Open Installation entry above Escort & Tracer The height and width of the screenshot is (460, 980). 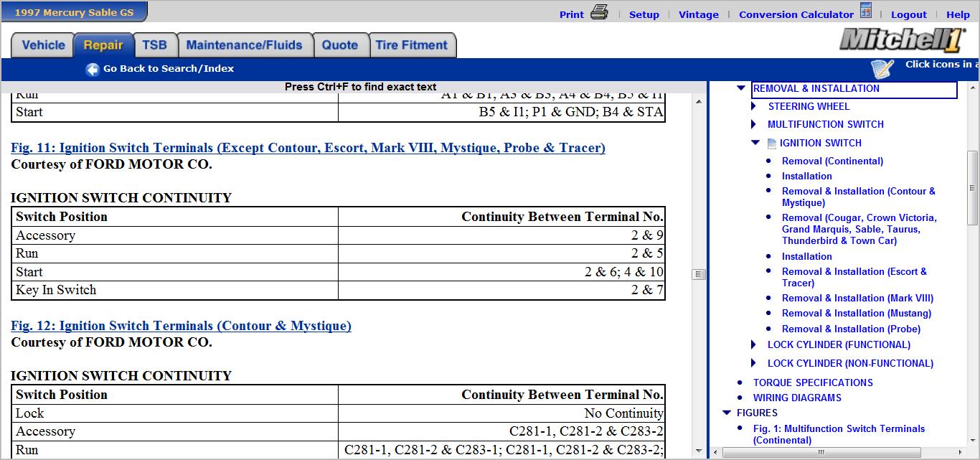pos(807,256)
